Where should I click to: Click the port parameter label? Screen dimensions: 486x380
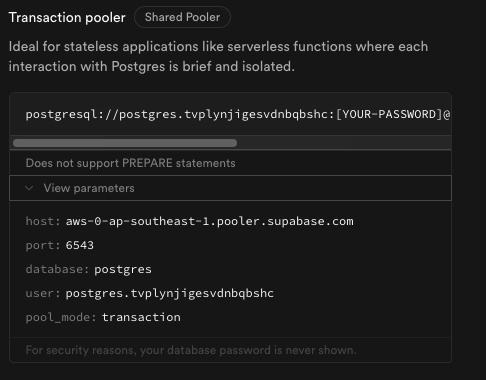[43, 245]
